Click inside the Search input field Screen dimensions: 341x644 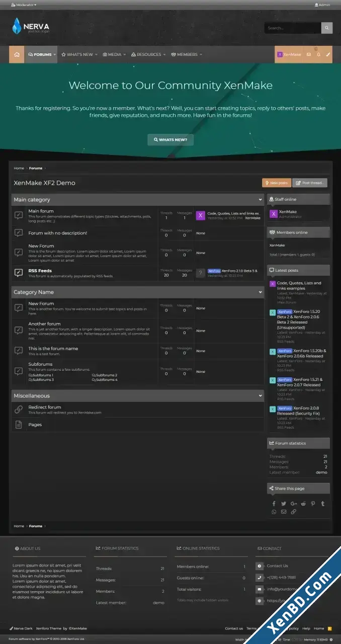click(293, 28)
